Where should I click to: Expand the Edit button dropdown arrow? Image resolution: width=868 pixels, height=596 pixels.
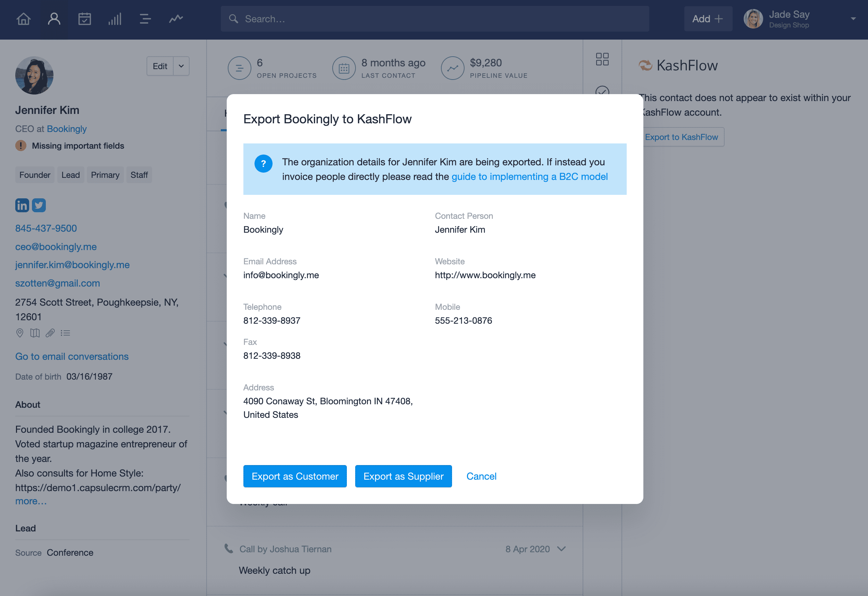180,66
